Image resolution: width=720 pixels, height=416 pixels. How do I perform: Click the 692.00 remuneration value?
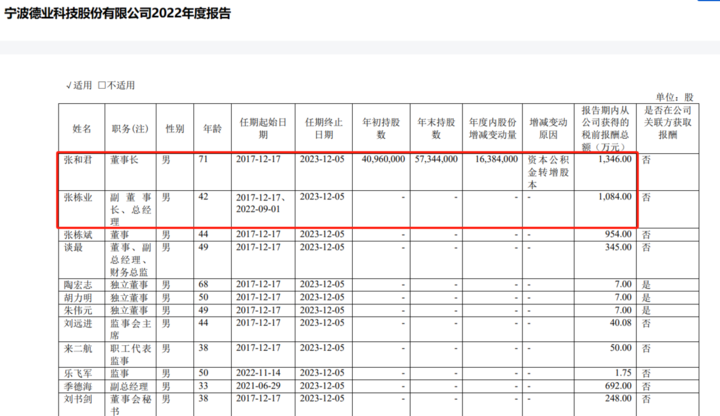coord(618,386)
